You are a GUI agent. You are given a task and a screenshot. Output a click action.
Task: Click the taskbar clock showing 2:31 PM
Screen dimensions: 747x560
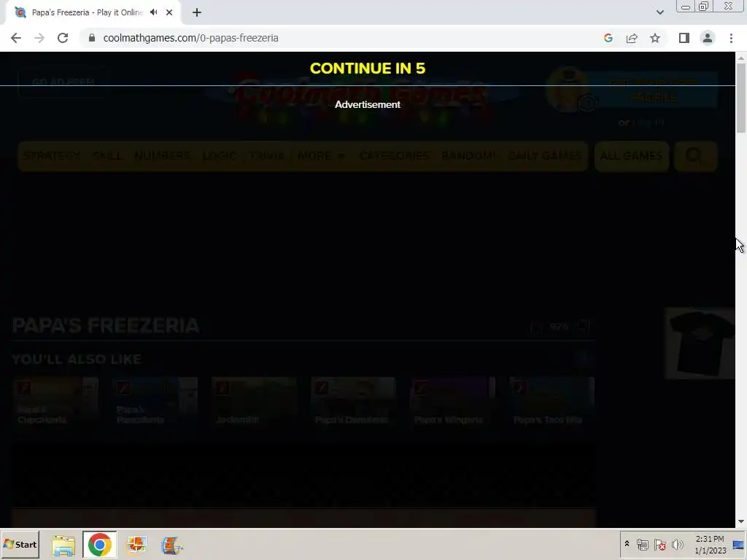click(710, 544)
